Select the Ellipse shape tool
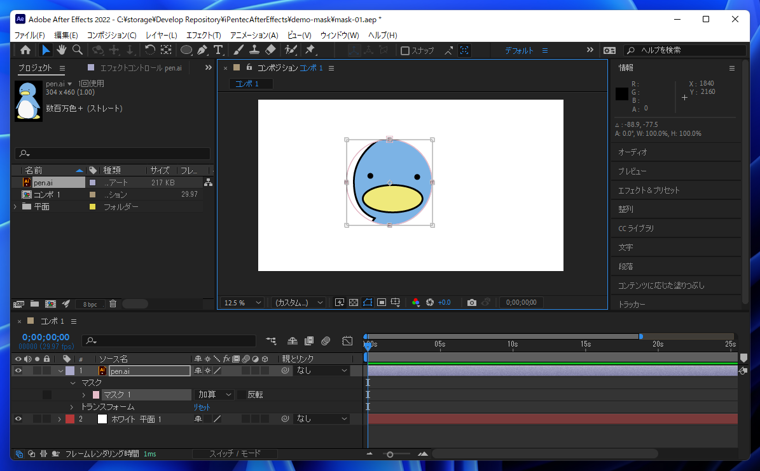Screen dimensions: 760x471 pyautogui.click(x=186, y=50)
